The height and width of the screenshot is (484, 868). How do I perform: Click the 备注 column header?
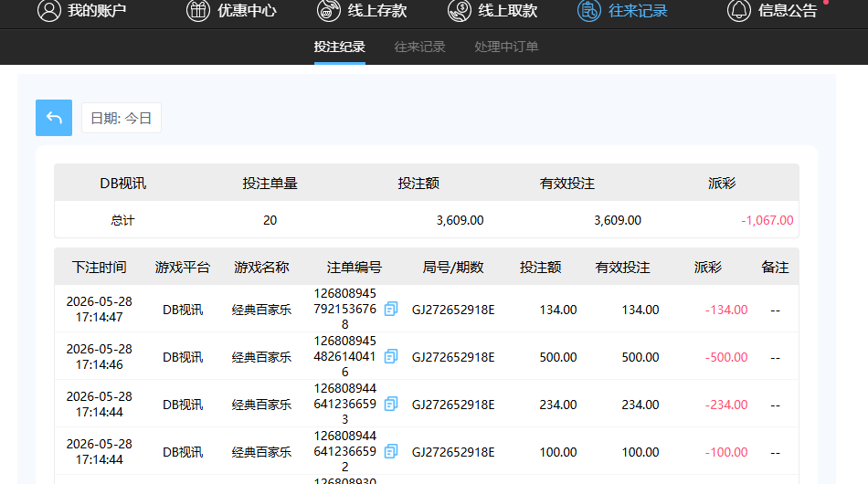click(x=775, y=268)
